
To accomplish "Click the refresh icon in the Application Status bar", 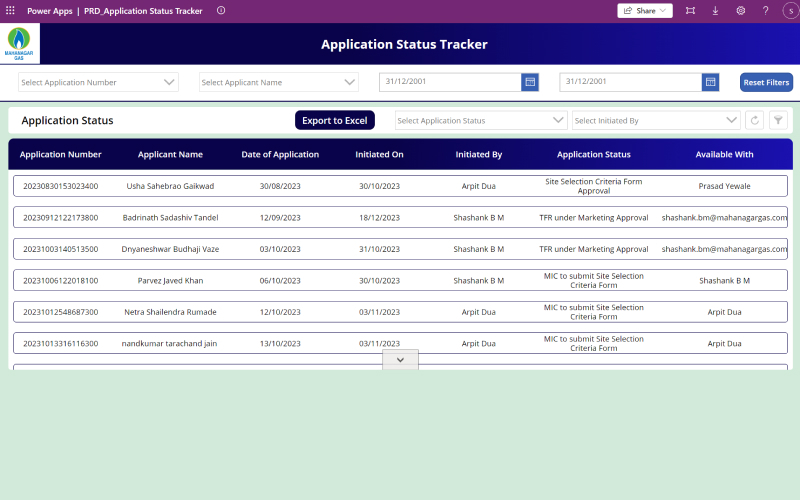I will [755, 120].
